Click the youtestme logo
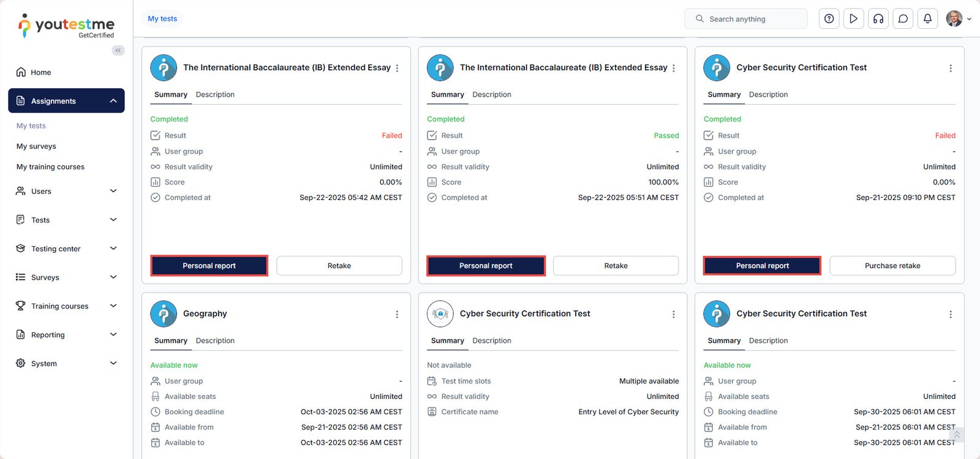 (x=66, y=26)
